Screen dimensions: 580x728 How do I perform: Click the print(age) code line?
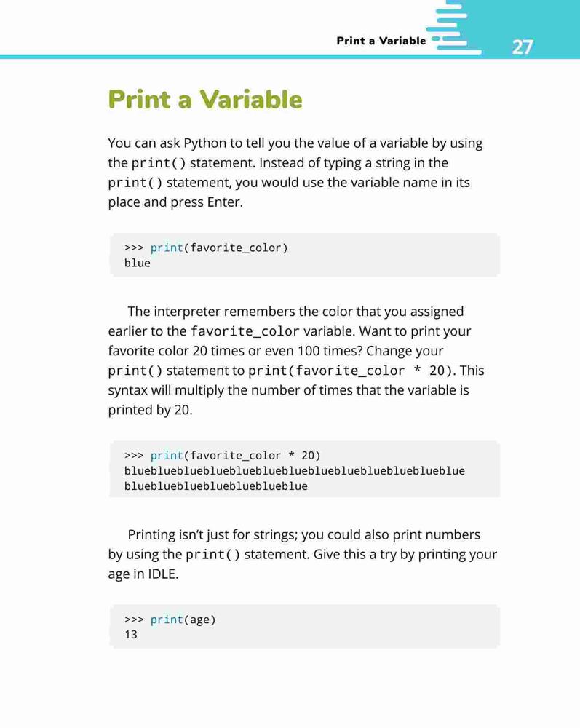coord(170,620)
